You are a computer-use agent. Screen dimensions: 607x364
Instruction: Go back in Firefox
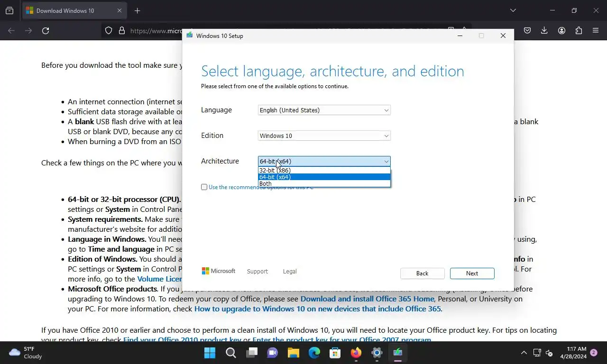coord(11,31)
